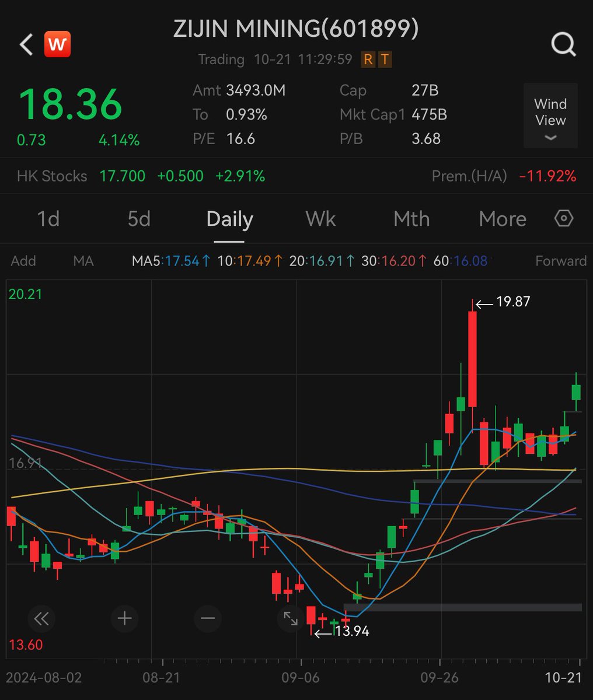The width and height of the screenshot is (593, 700).
Task: Tap the Cap 27B value
Action: tap(425, 90)
